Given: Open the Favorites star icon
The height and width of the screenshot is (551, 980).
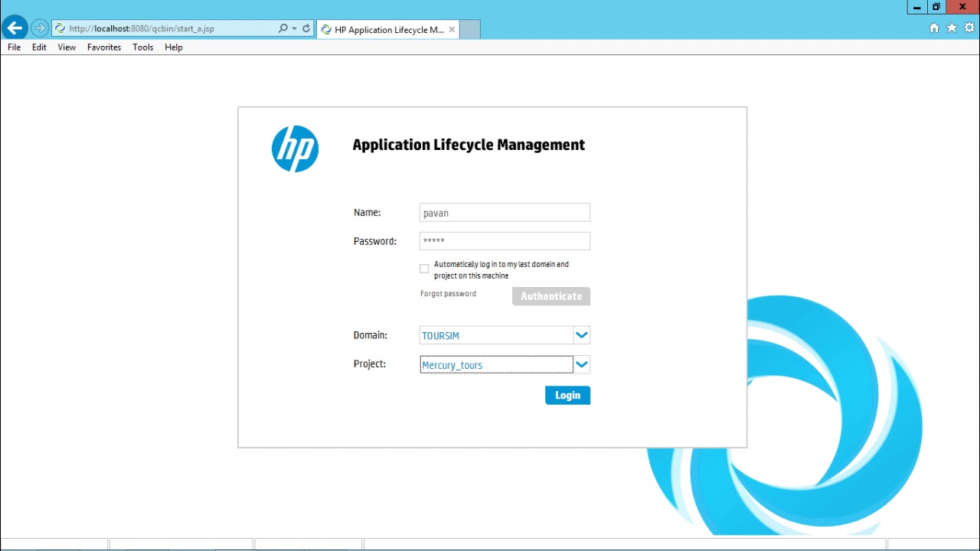Looking at the screenshot, I should click(952, 28).
